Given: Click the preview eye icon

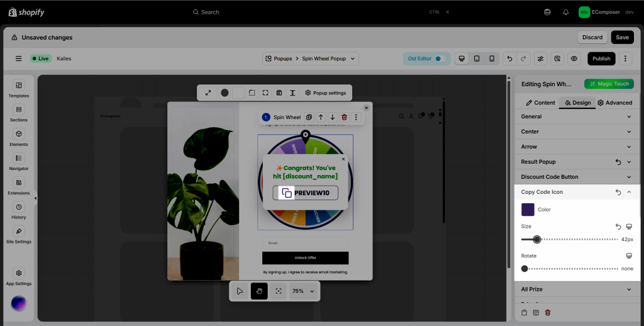Looking at the screenshot, I should (x=574, y=59).
